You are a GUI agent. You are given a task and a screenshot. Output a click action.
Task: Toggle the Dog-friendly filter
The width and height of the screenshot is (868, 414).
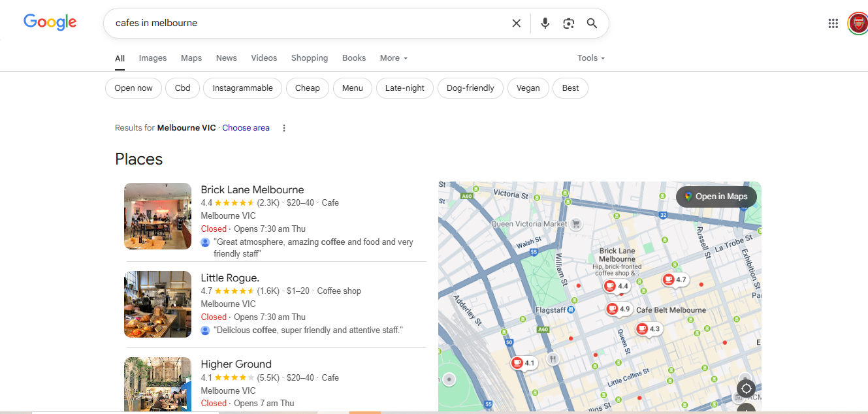tap(470, 88)
